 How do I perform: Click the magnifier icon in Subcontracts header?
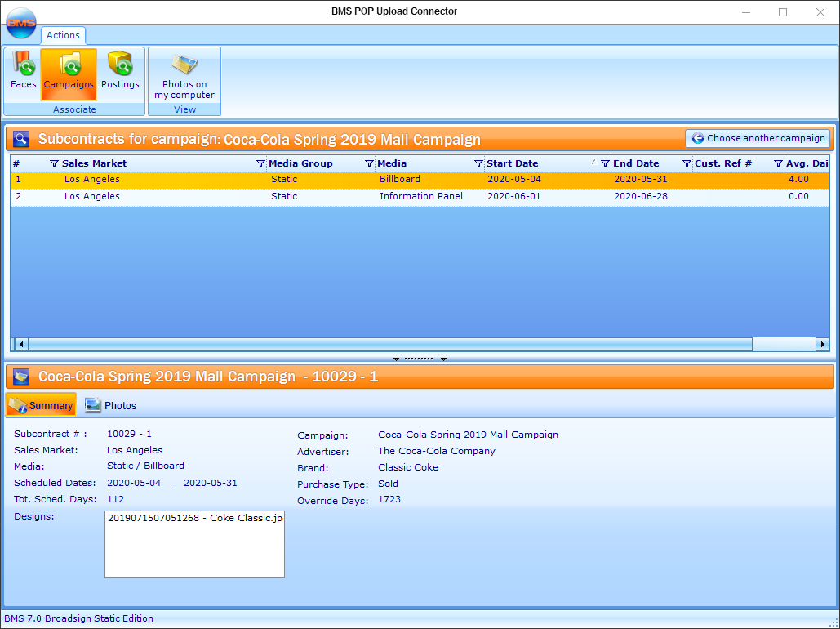21,140
